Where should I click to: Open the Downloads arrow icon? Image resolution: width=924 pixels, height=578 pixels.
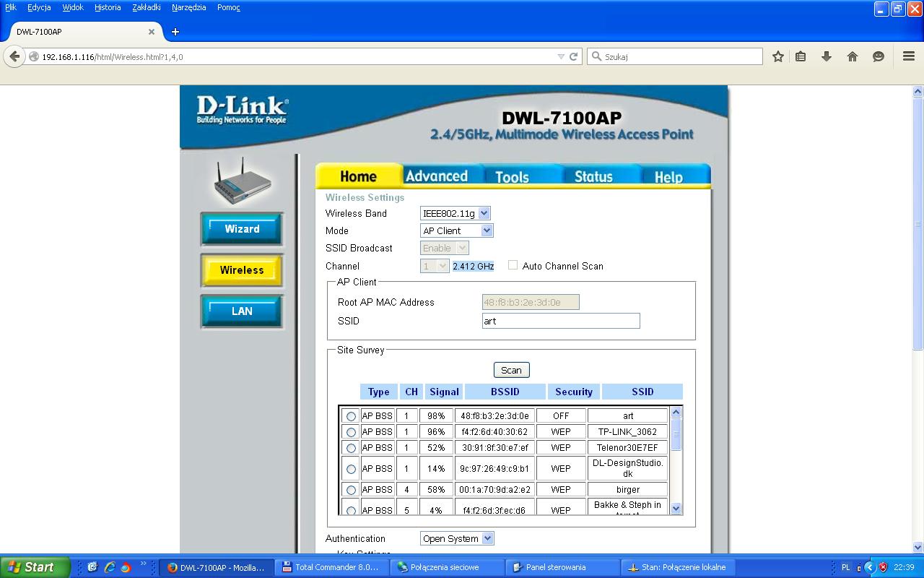click(x=827, y=56)
